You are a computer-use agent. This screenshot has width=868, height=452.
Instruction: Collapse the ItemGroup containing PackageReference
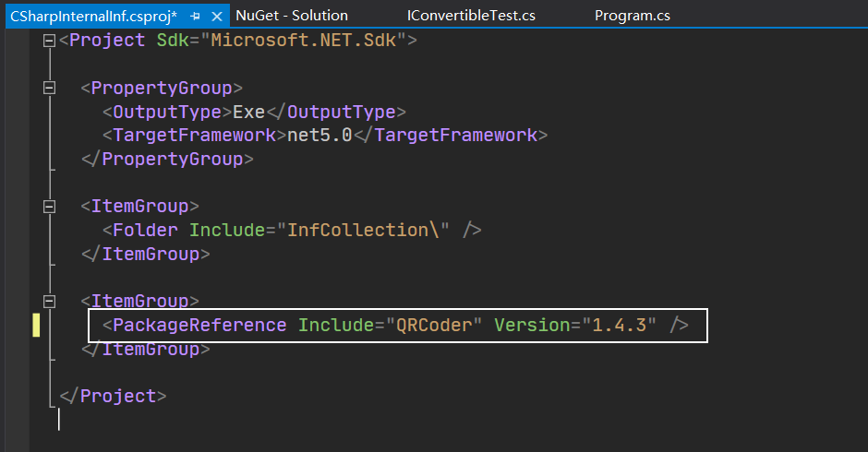[49, 301]
